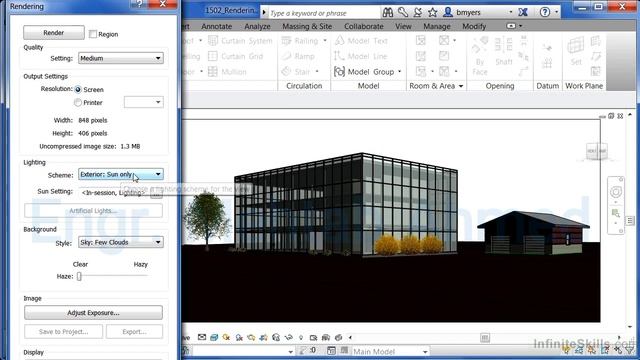
Task: Select the Stair tool
Action: click(x=296, y=72)
